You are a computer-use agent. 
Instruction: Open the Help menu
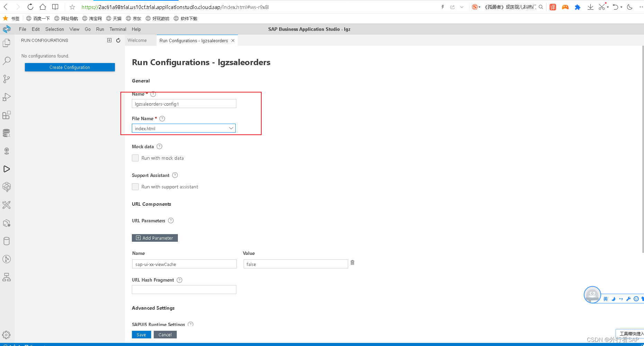pos(136,29)
